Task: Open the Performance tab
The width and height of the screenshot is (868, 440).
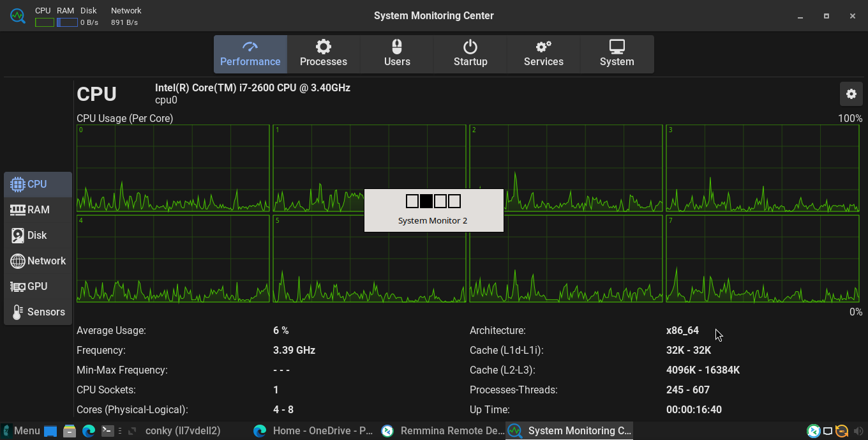Action: coord(250,54)
